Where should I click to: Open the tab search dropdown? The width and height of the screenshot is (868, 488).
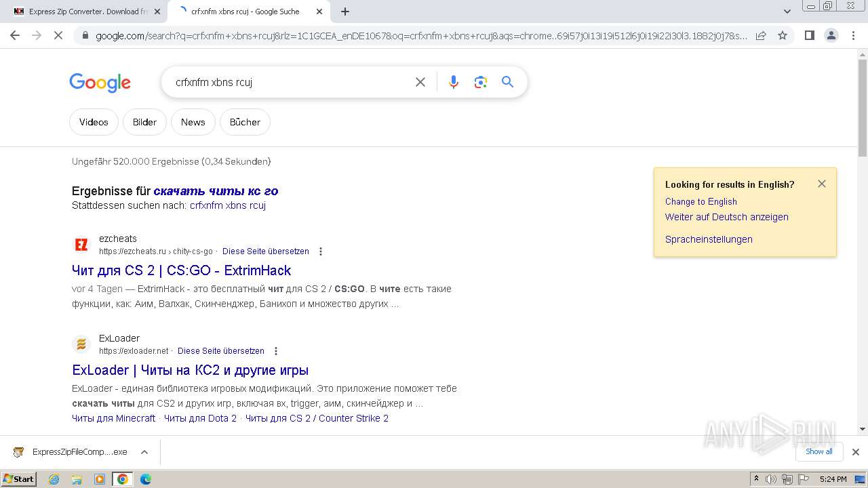point(787,12)
